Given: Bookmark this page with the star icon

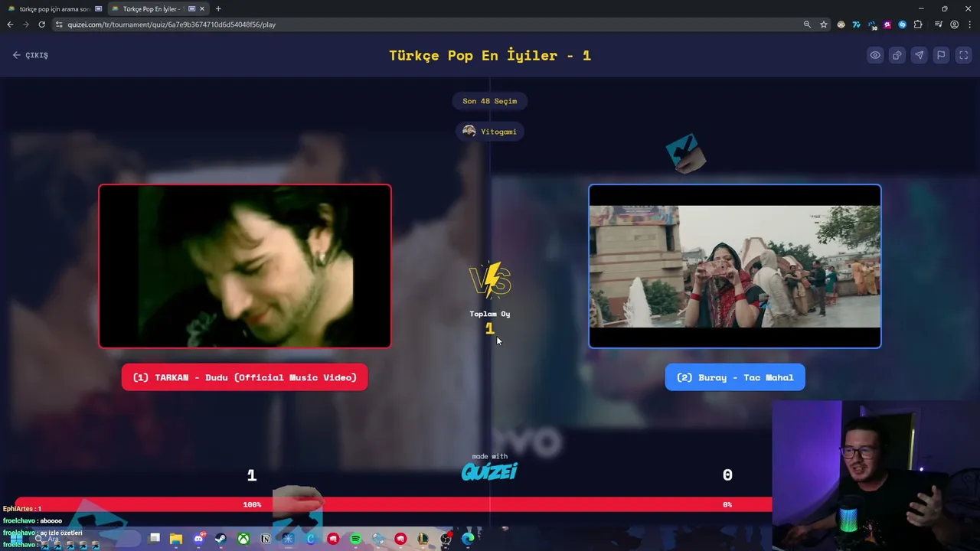Looking at the screenshot, I should [x=824, y=24].
